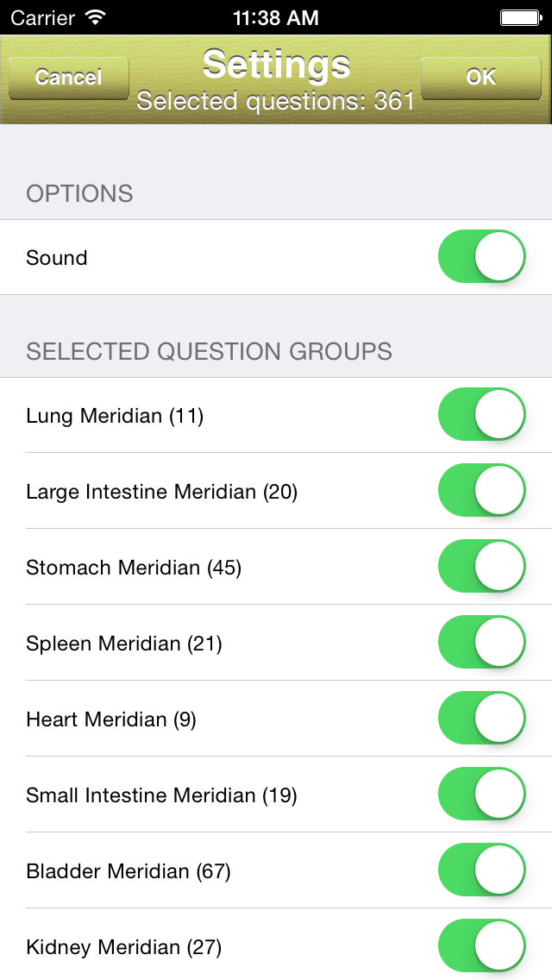Select the Bladder Meridian (67) row label

[x=129, y=871]
